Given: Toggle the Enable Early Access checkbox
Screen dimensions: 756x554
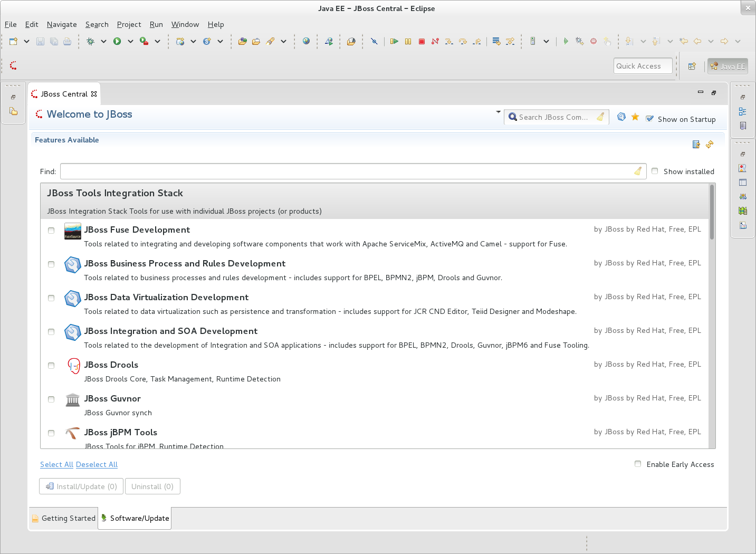Looking at the screenshot, I should 638,464.
